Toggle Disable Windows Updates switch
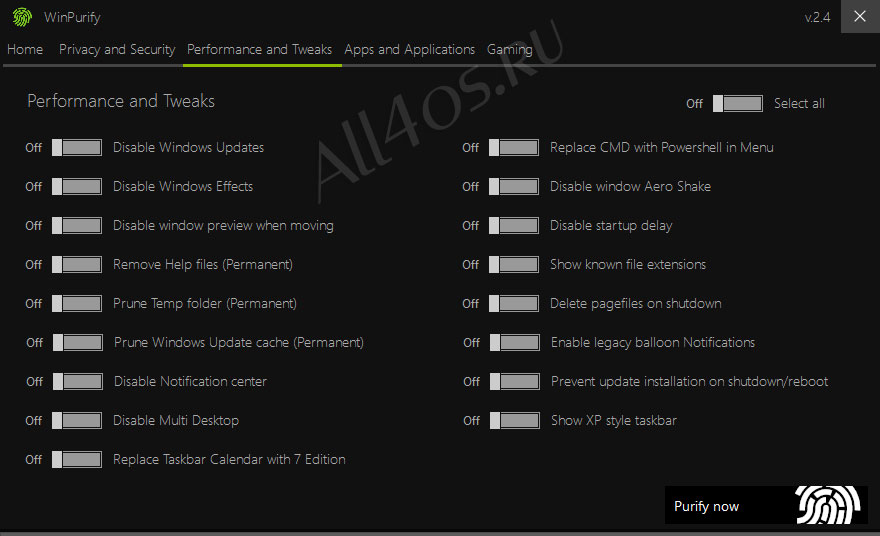880x536 pixels. [77, 148]
